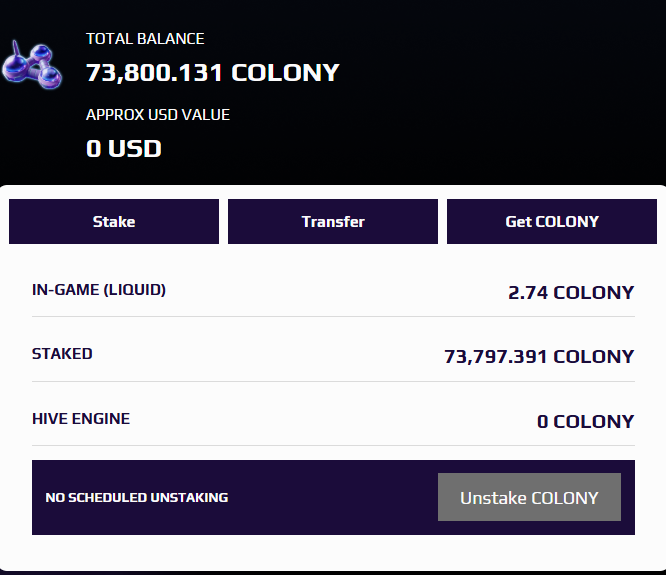This screenshot has height=575, width=666.
Task: Select the 2.74 COLONY liquid amount
Action: pos(571,292)
